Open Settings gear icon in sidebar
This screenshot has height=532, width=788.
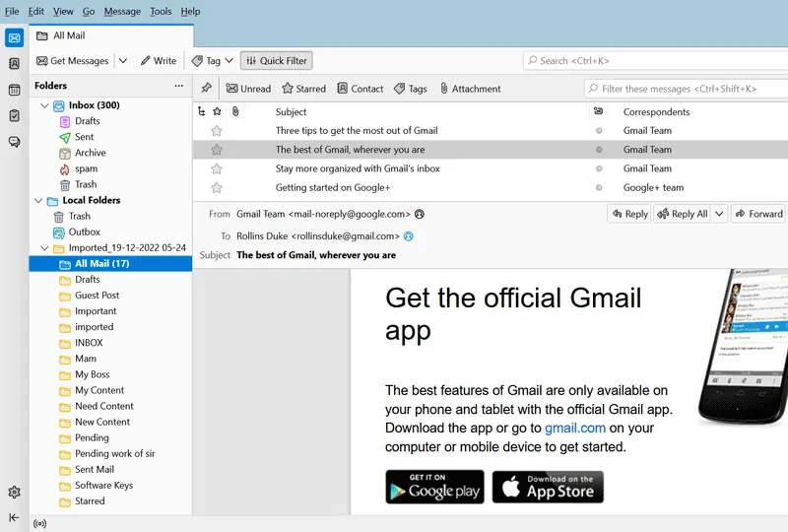14,493
